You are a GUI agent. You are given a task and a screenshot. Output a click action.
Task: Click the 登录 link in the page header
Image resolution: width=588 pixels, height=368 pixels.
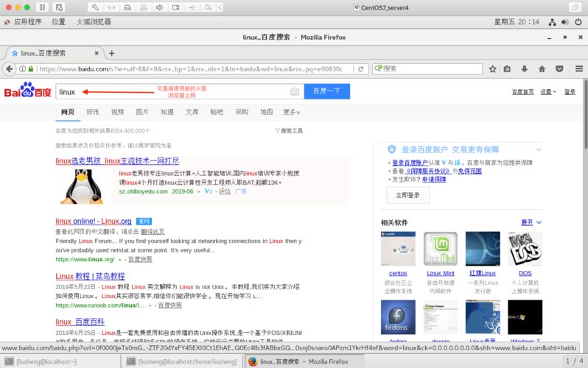point(570,92)
